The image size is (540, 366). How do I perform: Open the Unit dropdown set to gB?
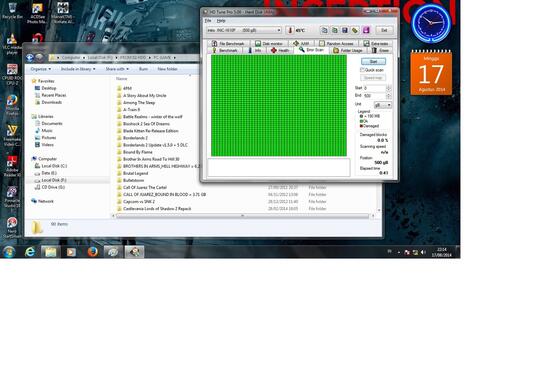383,105
